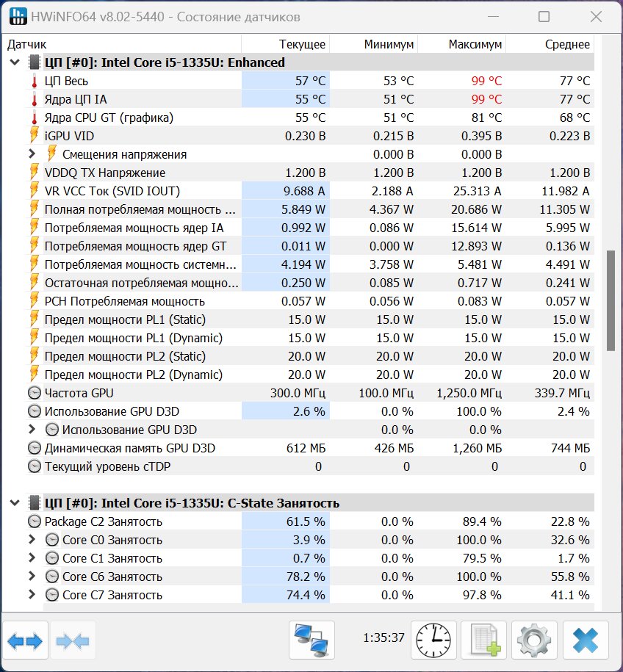Viewport: 623px width, 672px height.
Task: Click thermometer icon beside Ядра CPU GT
Action: click(x=35, y=118)
